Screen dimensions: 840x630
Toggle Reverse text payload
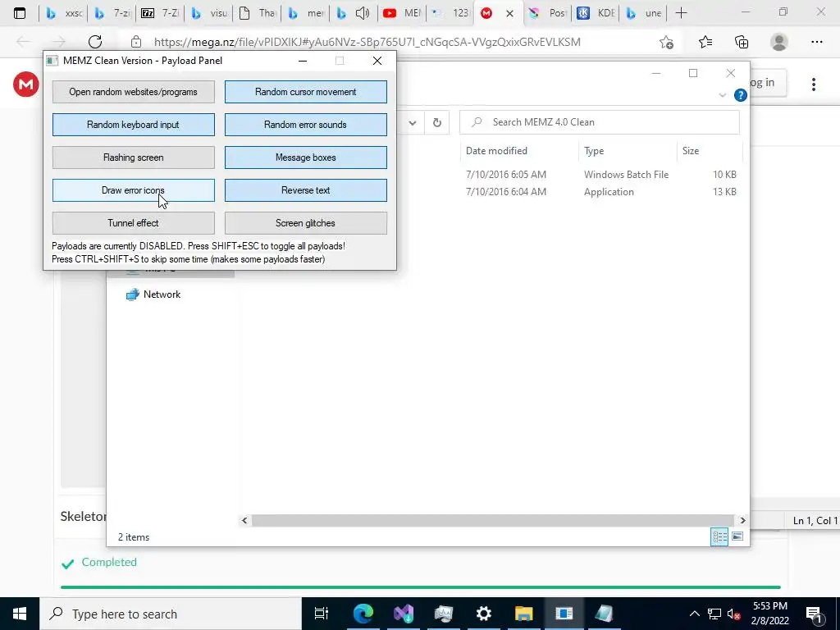point(305,190)
